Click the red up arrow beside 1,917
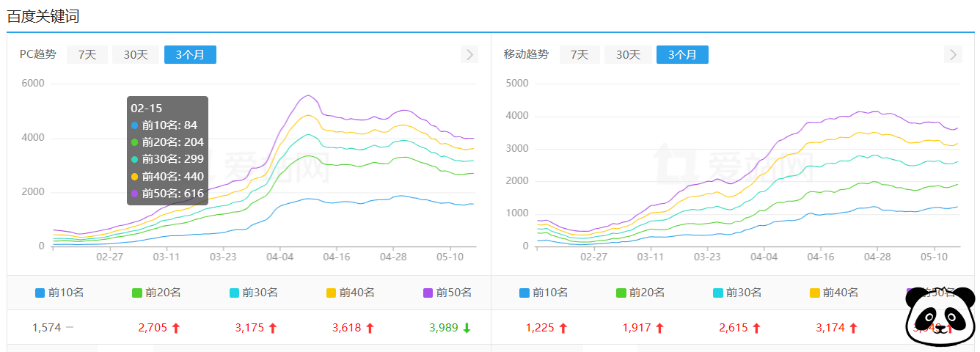Image resolution: width=980 pixels, height=352 pixels. tap(659, 328)
